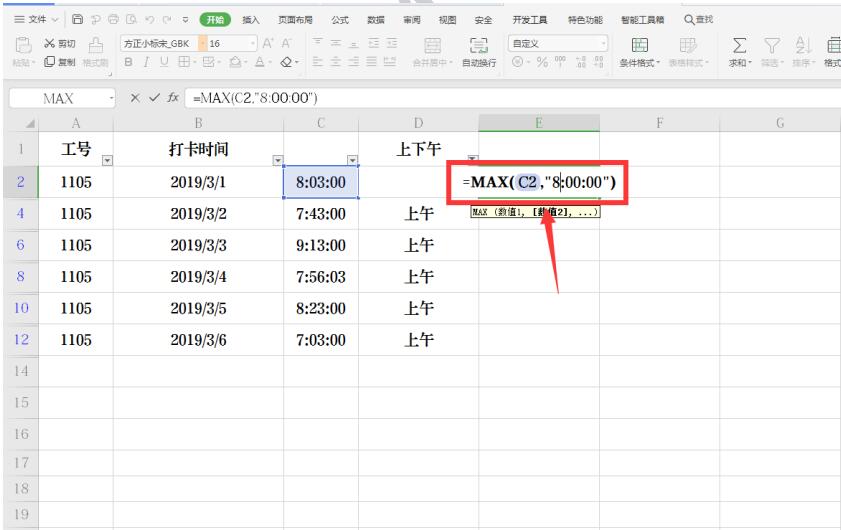Click the Copy (复制) button
The image size is (841, 530).
click(x=59, y=62)
